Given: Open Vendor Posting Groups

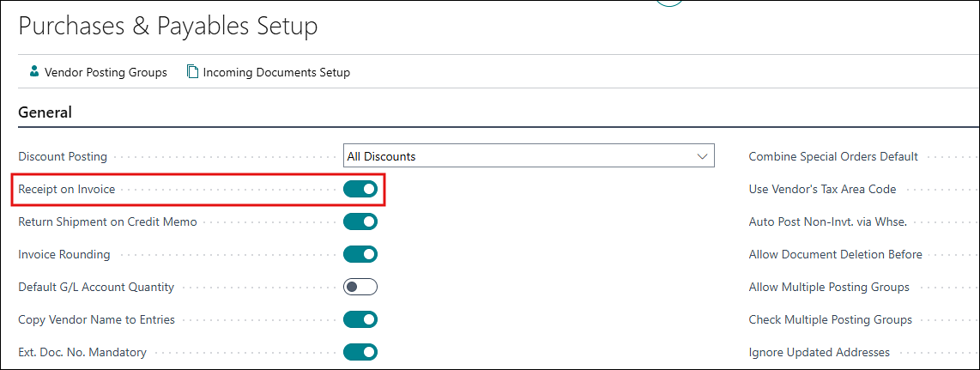Looking at the screenshot, I should coord(99,72).
